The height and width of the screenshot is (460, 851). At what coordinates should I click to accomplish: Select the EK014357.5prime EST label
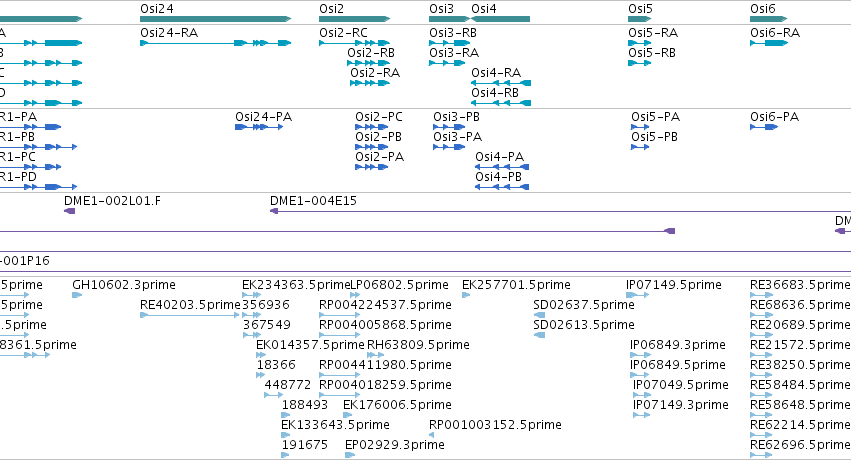tap(310, 345)
